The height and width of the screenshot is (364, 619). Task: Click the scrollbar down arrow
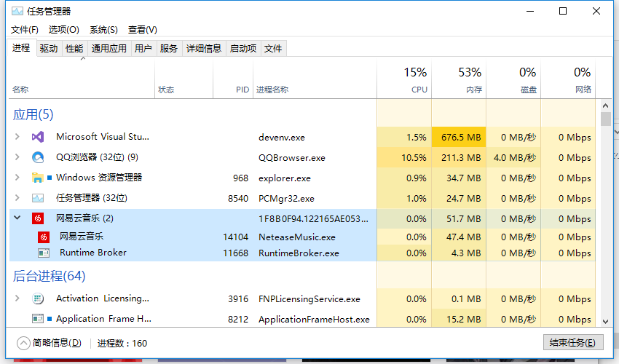click(x=606, y=321)
